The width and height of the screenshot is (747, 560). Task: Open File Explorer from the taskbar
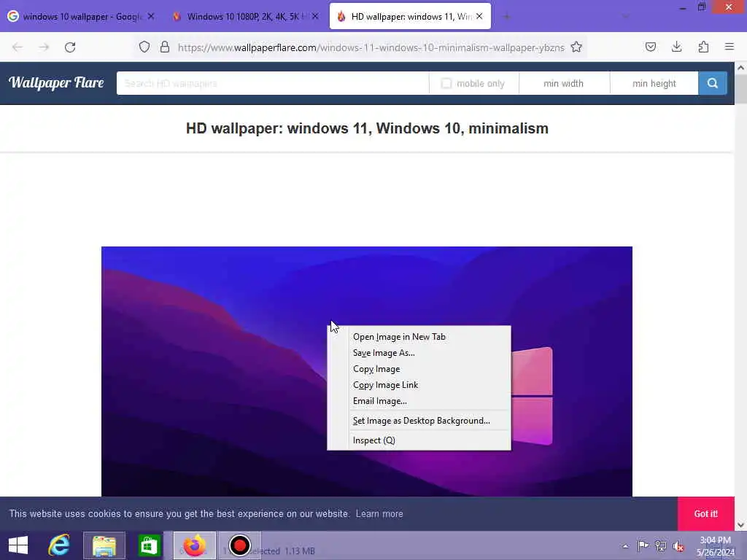tap(104, 545)
